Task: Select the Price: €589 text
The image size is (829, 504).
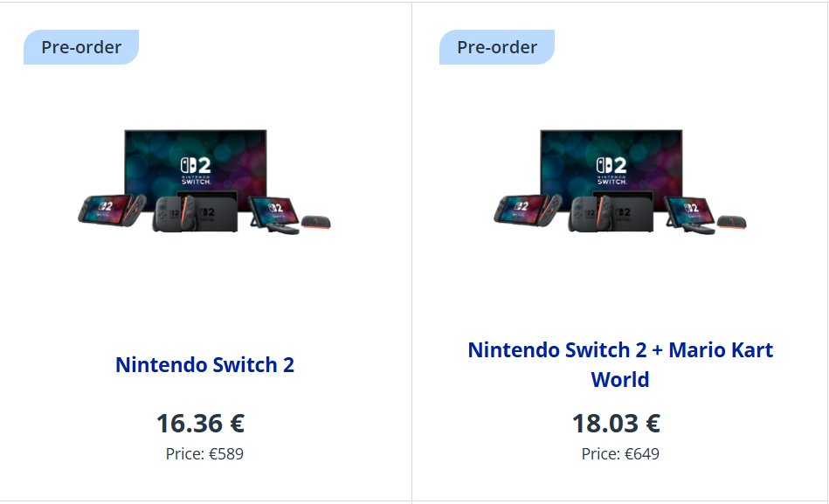Action: pos(204,454)
